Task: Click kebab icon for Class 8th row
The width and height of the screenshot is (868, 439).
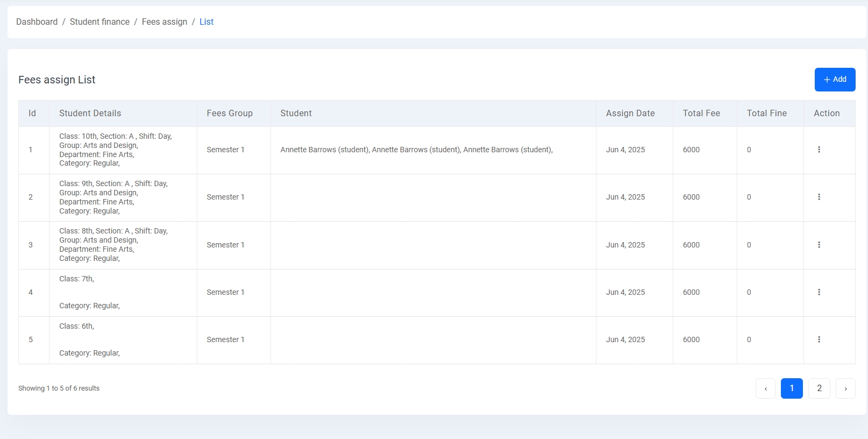Action: (x=819, y=245)
